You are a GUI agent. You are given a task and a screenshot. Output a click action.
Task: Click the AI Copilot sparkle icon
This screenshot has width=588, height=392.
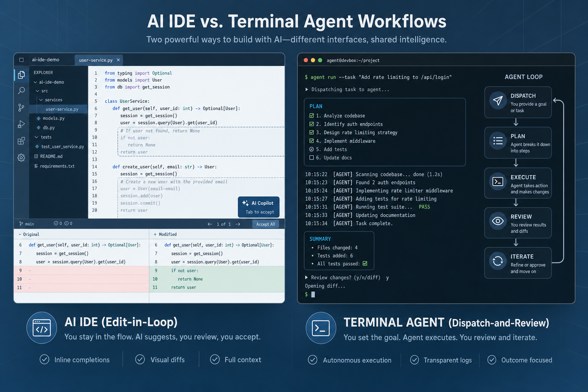245,203
